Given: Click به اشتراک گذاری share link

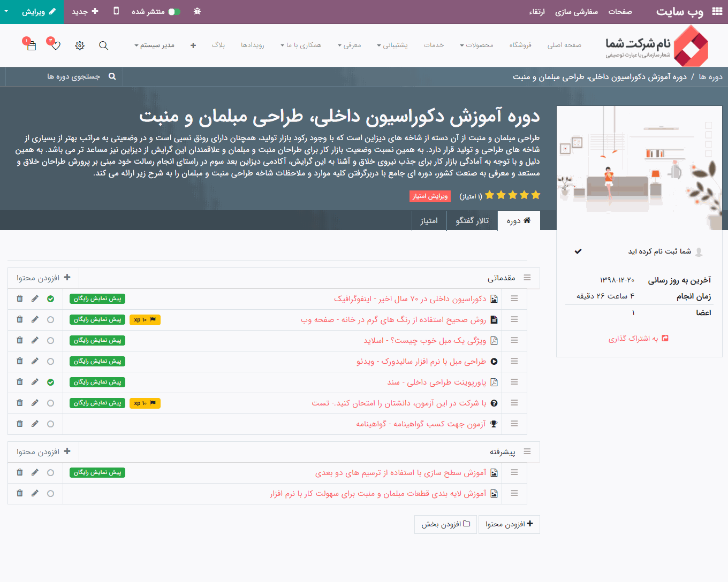Looking at the screenshot, I should pos(638,338).
